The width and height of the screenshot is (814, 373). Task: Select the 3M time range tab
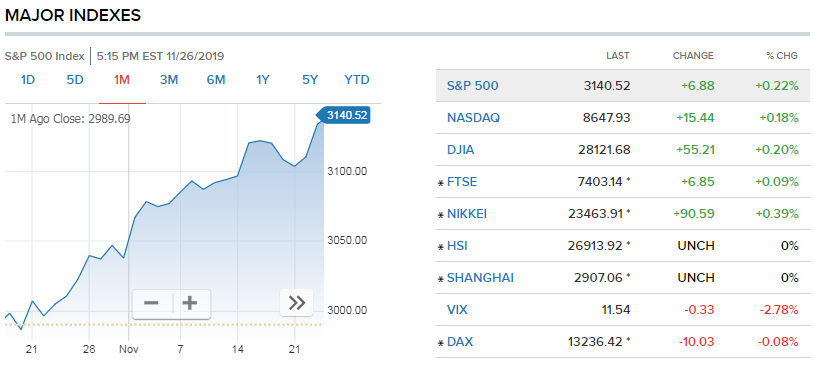169,80
